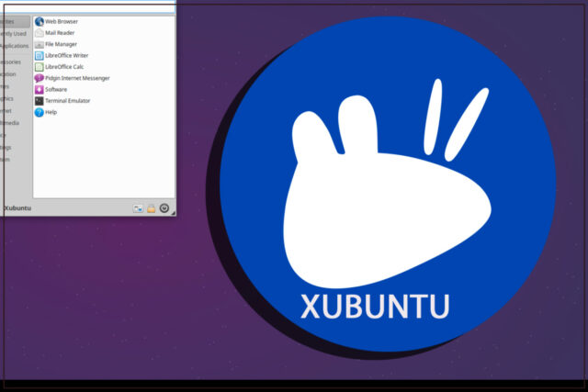Open Terminal Emulator
588x392 pixels.
(x=104, y=100)
